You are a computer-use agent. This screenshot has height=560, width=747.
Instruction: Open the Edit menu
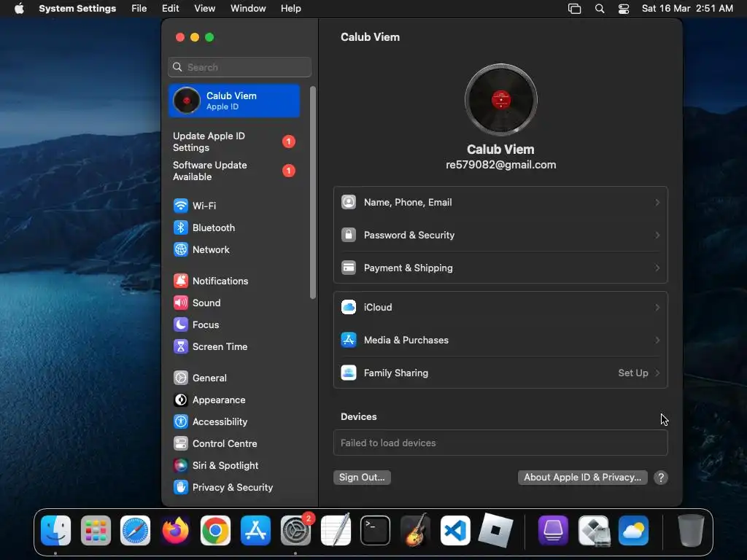point(170,9)
